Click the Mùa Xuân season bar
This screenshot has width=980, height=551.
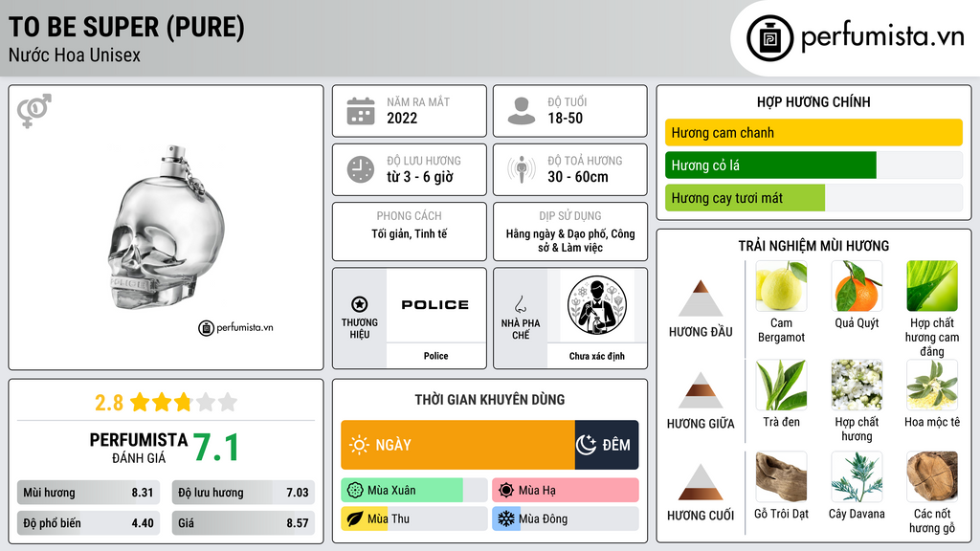click(413, 491)
